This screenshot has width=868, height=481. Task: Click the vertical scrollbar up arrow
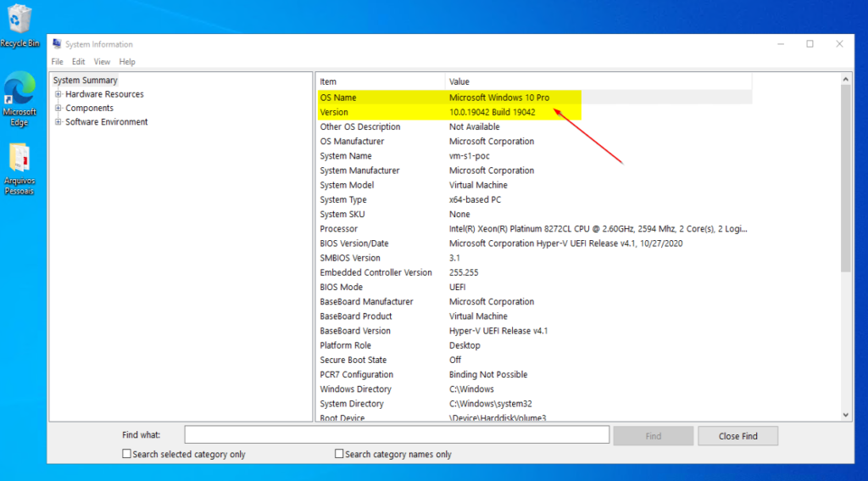pos(845,79)
